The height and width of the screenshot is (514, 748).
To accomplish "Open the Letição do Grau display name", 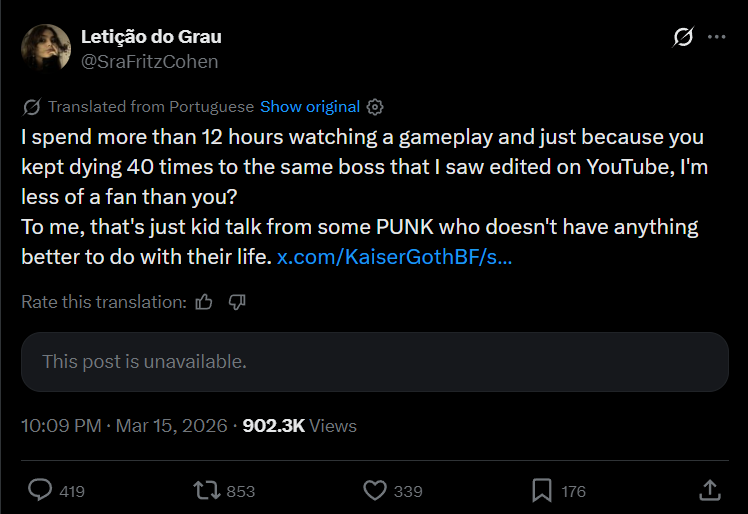I will [x=151, y=37].
